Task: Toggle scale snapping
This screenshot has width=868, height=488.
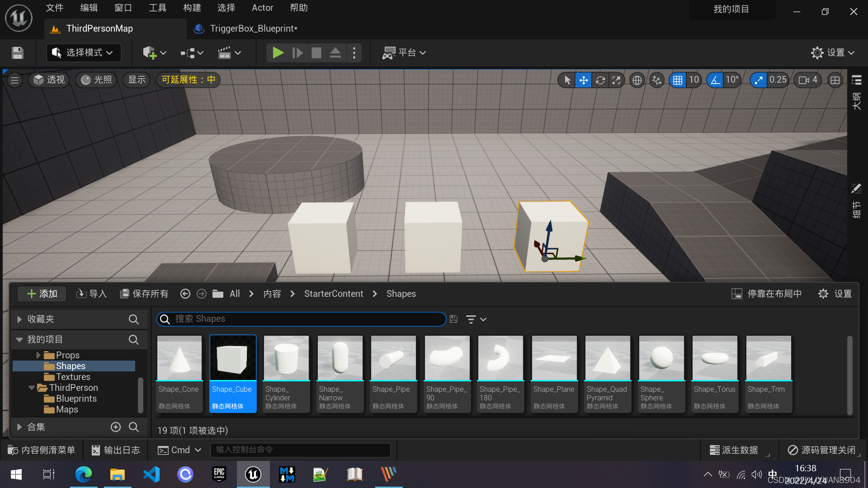Action: pos(758,80)
